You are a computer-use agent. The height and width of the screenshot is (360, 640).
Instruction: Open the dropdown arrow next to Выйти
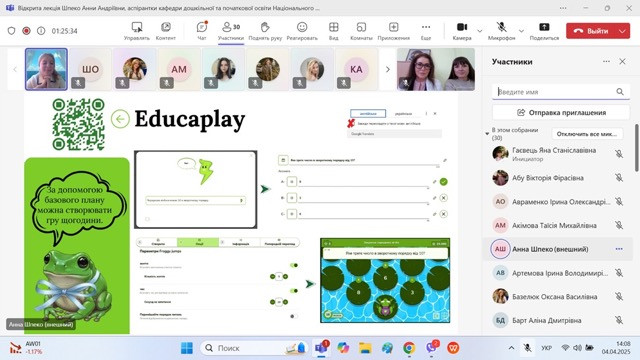pos(622,31)
